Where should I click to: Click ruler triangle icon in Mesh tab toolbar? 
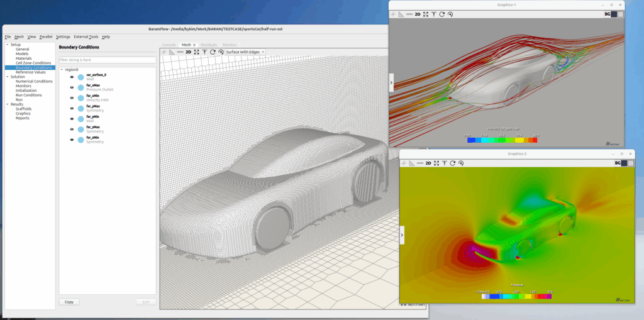tap(172, 52)
